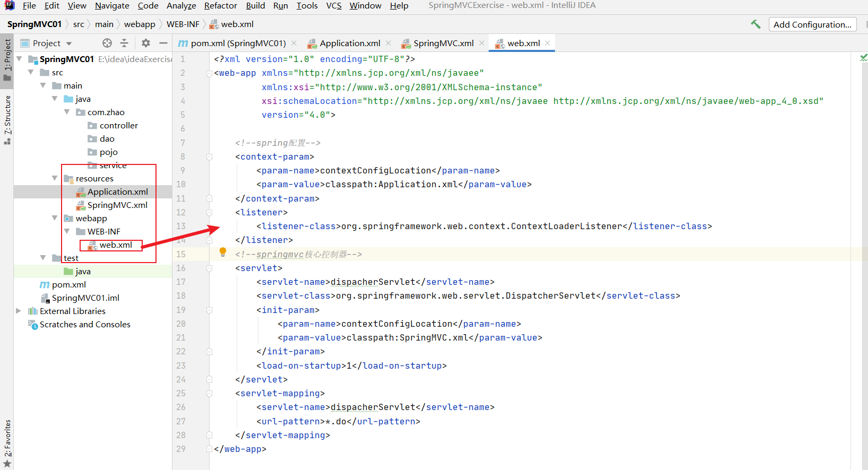This screenshot has width=868, height=470.
Task: Click on line number 22 in gutter
Action: pos(181,351)
